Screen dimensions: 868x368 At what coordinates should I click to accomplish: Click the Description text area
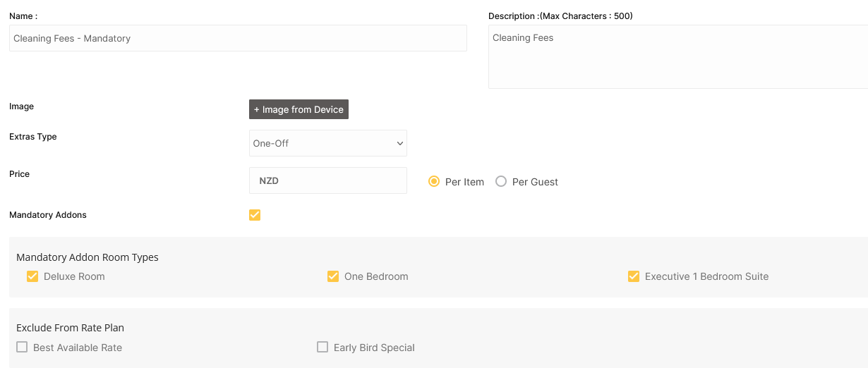(678, 57)
